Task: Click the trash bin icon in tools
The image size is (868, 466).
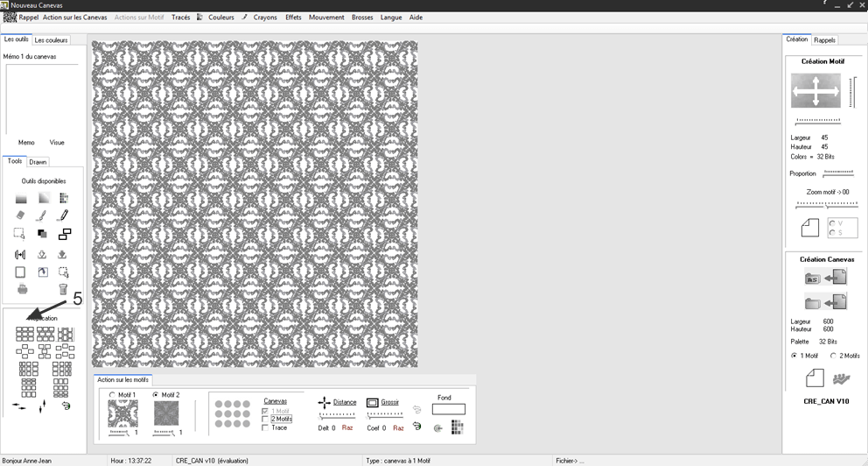Action: 63,289
